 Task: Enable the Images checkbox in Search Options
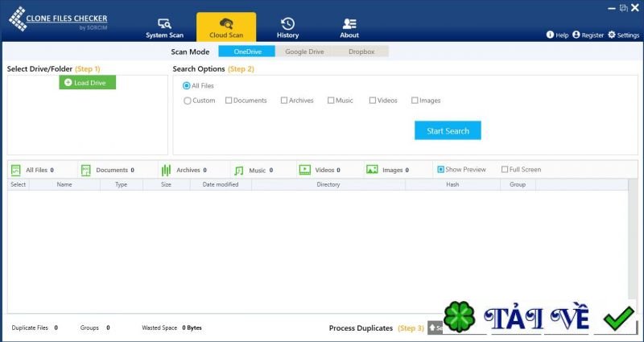[x=415, y=101]
